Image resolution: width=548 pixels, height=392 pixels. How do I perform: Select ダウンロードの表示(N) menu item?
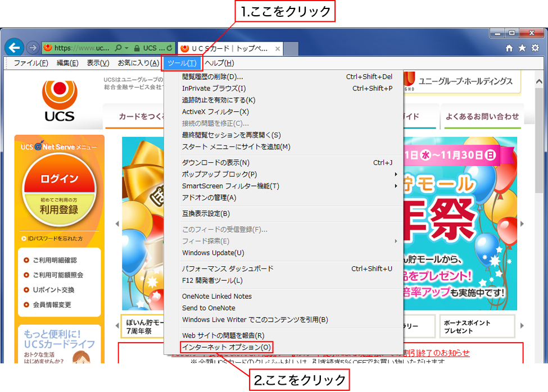click(284, 163)
